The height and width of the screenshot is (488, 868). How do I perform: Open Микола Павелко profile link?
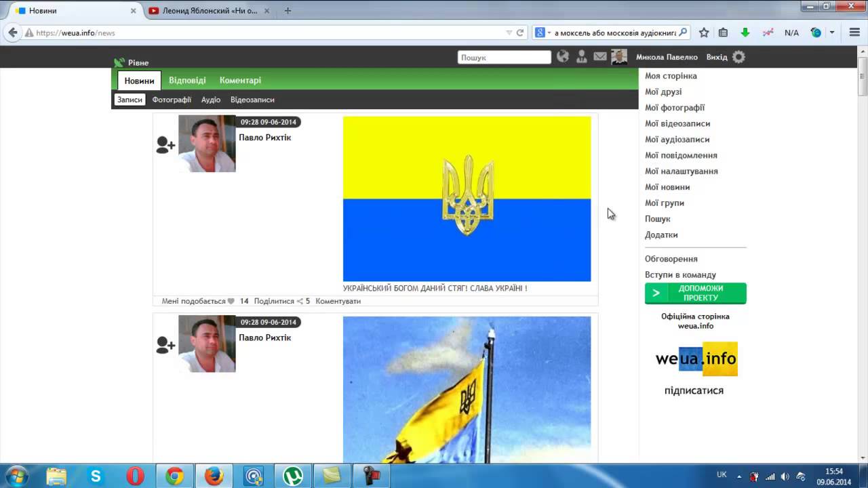(x=667, y=57)
